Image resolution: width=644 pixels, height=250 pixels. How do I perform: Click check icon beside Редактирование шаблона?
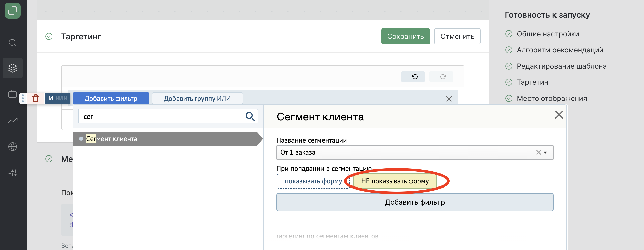point(509,66)
